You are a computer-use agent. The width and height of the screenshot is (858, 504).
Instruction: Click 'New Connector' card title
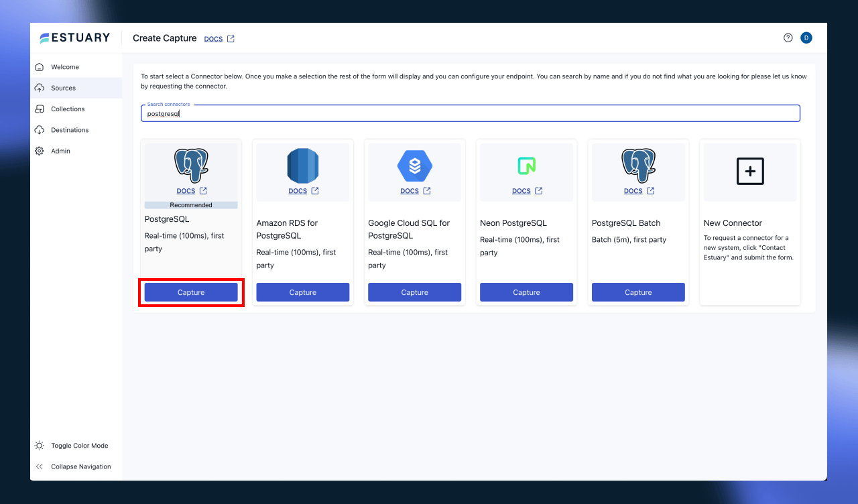[733, 223]
